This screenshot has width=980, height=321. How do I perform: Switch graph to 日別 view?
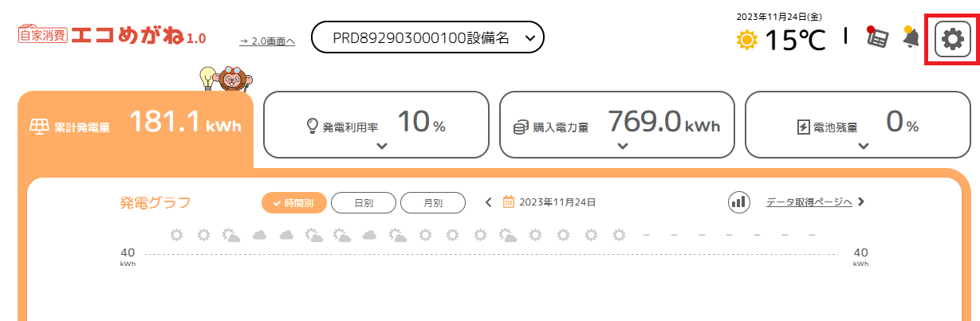[x=364, y=203]
